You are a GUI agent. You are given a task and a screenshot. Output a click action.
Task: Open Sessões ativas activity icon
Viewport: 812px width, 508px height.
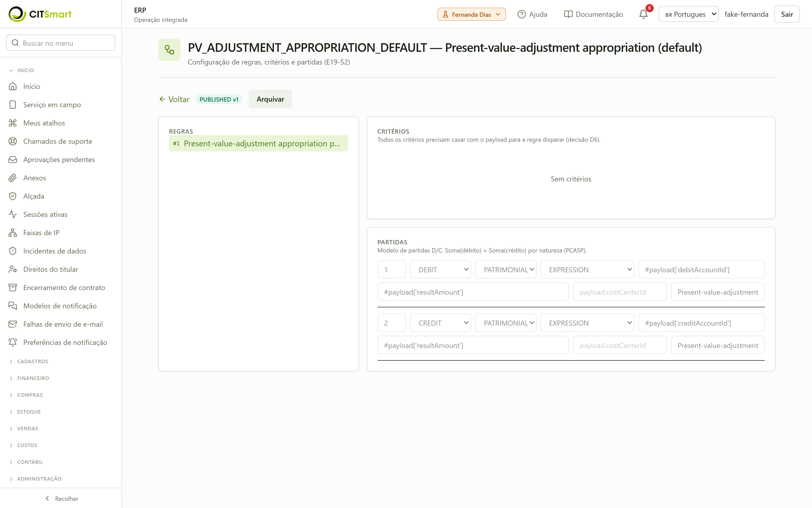13,214
